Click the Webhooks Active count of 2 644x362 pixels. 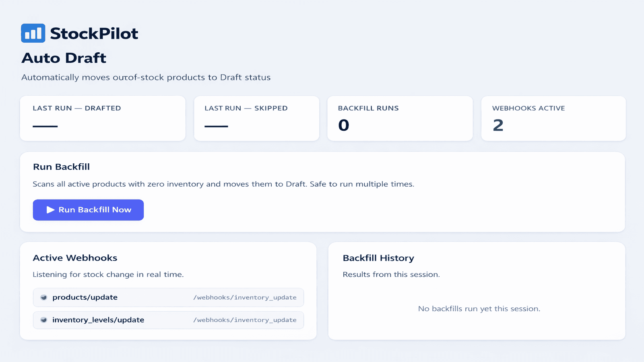click(x=498, y=125)
